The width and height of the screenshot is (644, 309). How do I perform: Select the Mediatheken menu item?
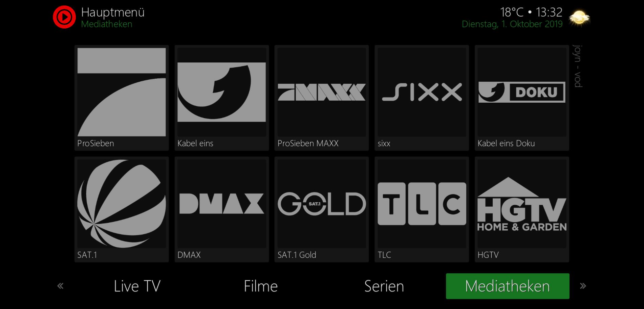(508, 286)
